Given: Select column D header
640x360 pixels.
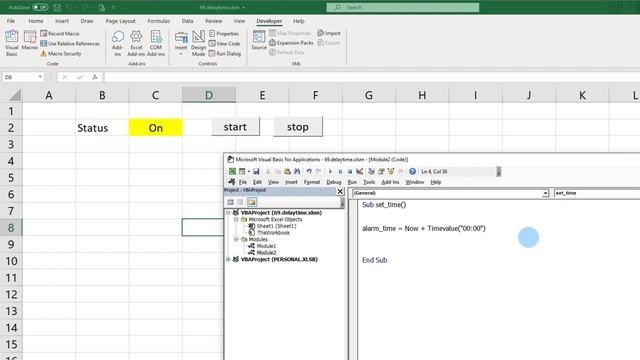Looking at the screenshot, I should pos(209,95).
